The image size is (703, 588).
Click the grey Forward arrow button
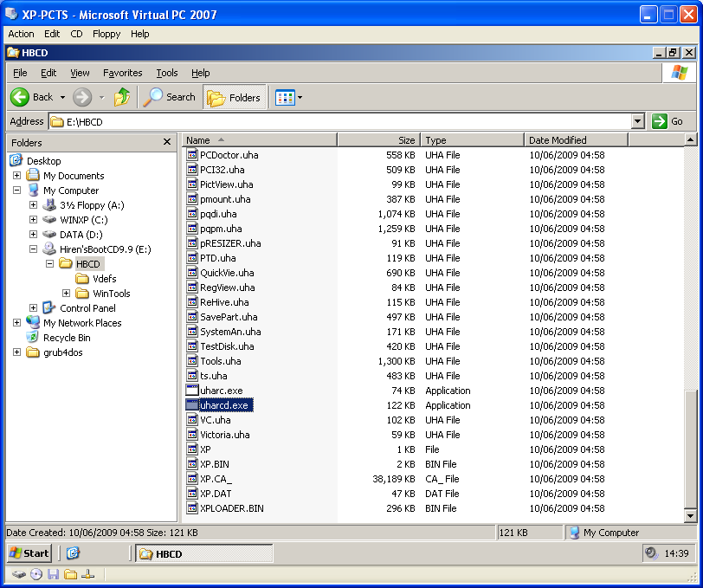point(82,97)
